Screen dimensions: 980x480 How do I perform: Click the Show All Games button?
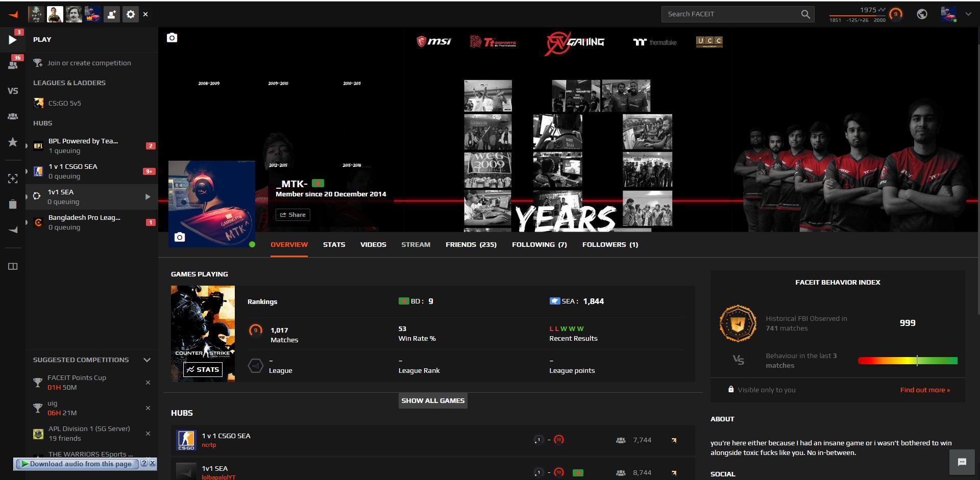point(433,400)
